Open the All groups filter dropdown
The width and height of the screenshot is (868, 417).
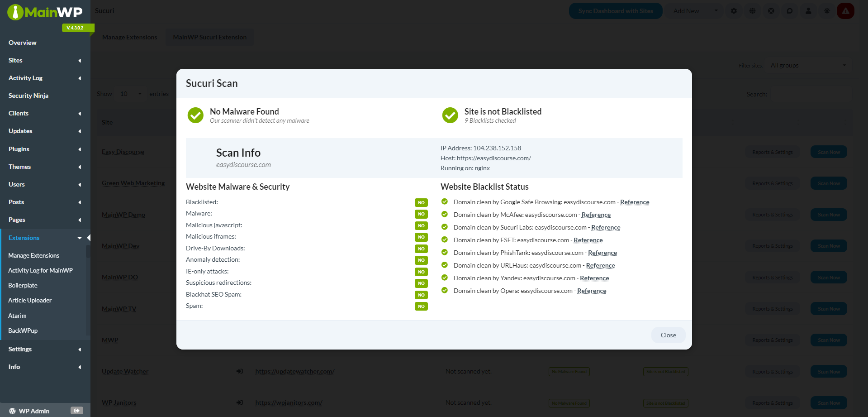coord(808,65)
